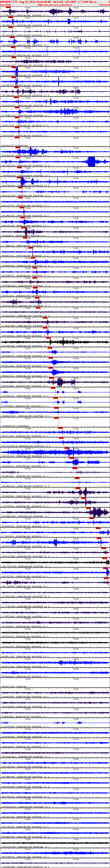Select the CN.PNT.BHZ station label
The height and width of the screenshot is (868, 110).
pos(25,506)
